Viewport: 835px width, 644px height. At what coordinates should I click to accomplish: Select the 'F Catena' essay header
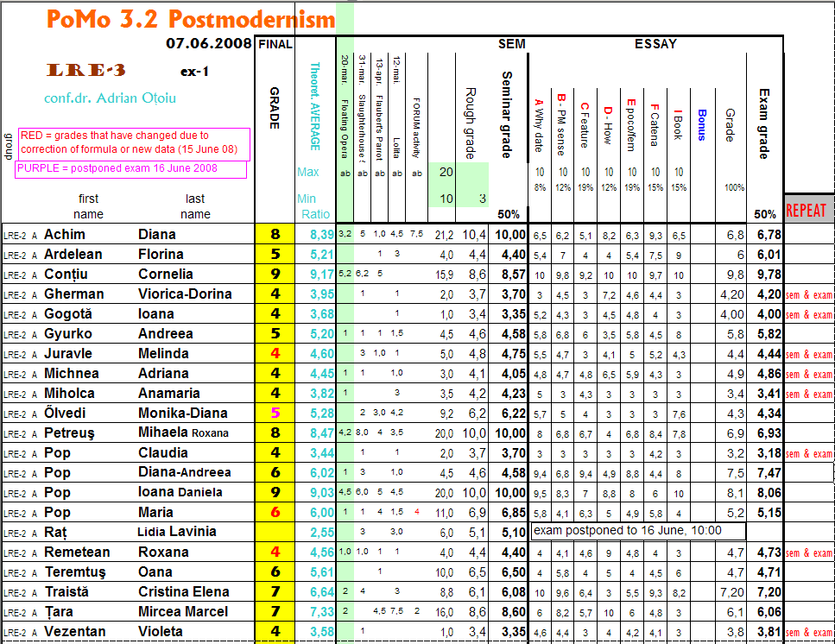coord(655,126)
